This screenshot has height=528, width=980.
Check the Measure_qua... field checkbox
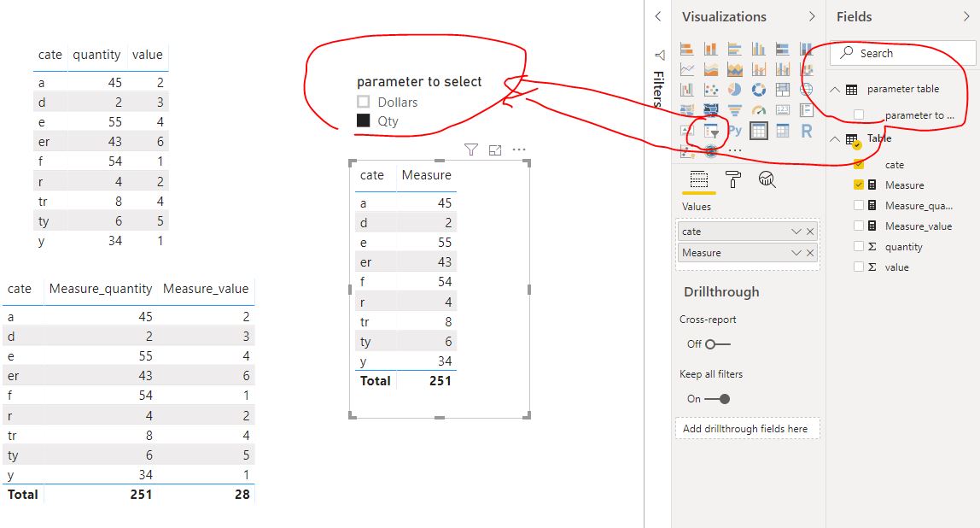(859, 205)
